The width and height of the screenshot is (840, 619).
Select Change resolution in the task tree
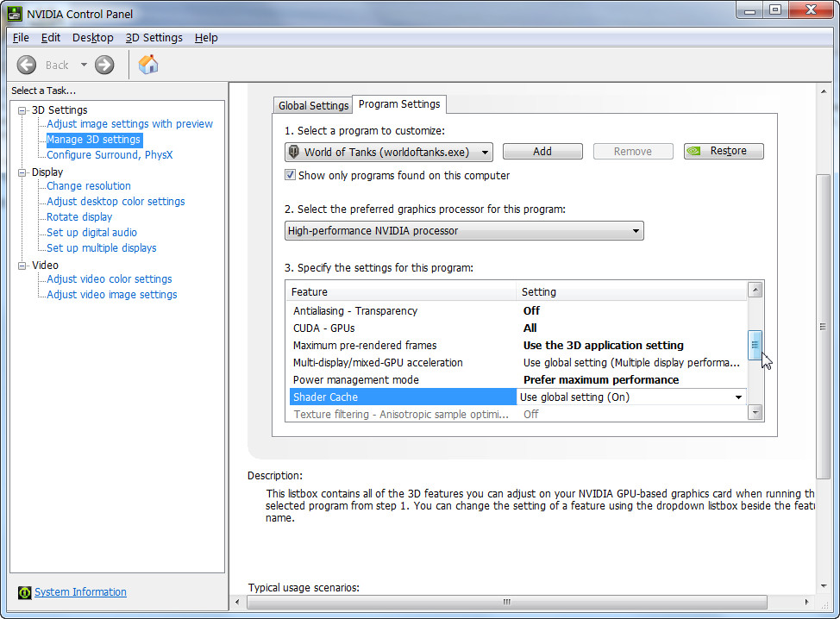(89, 186)
